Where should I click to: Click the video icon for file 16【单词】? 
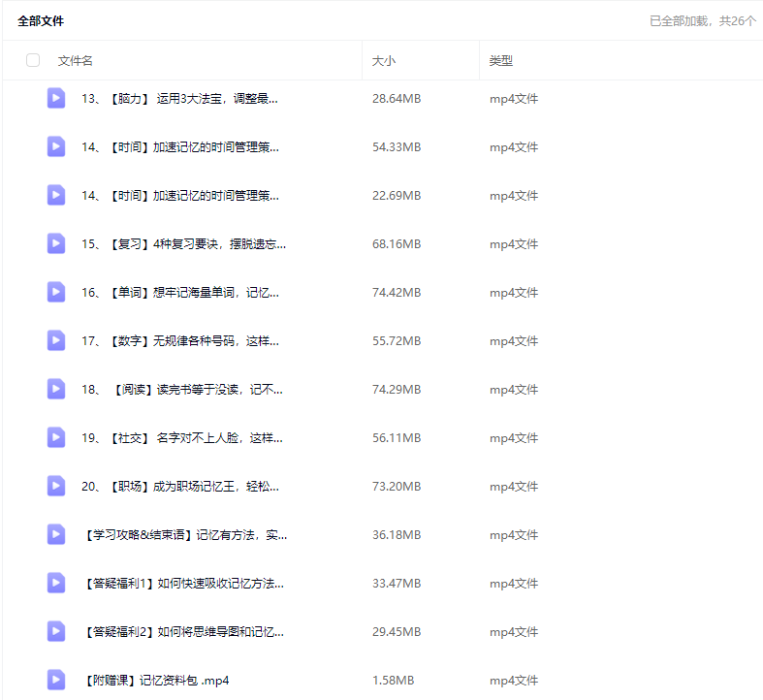(x=56, y=292)
